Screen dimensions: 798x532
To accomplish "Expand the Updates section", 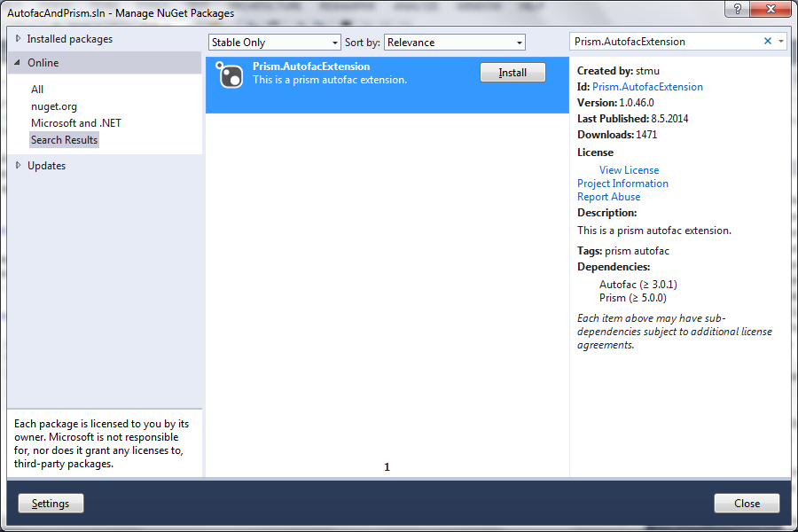I will (19, 166).
